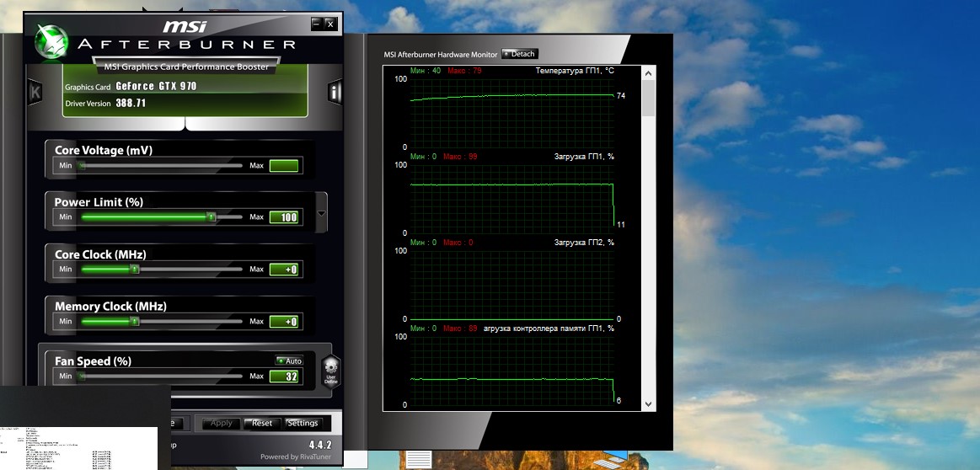Click the Мин : 40 temperature label
Screen dimensions: 980x470
coord(425,71)
